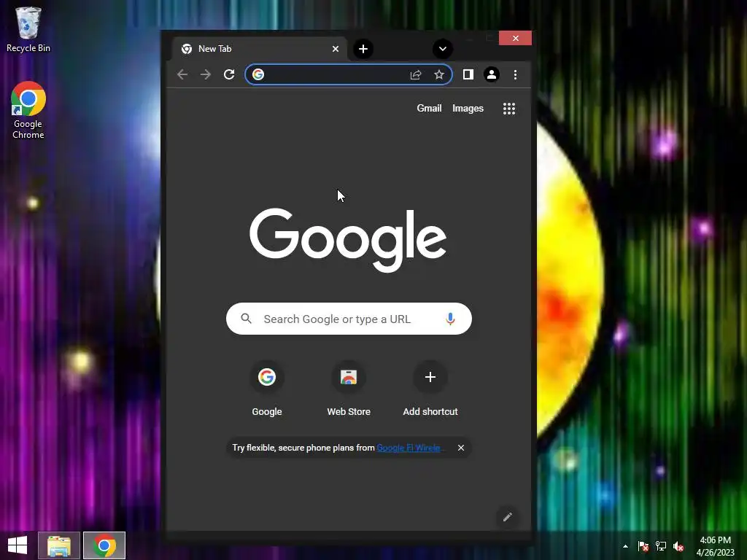Screen dimensions: 747x560
Task: Click the Google icon in address bar
Action: (258, 75)
